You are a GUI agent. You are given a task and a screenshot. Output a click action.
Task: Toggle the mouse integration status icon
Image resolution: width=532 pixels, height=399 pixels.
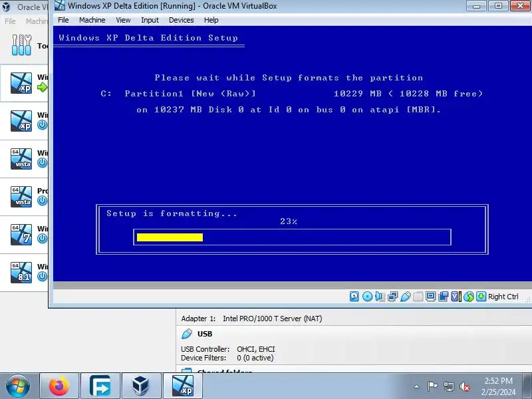(469, 297)
